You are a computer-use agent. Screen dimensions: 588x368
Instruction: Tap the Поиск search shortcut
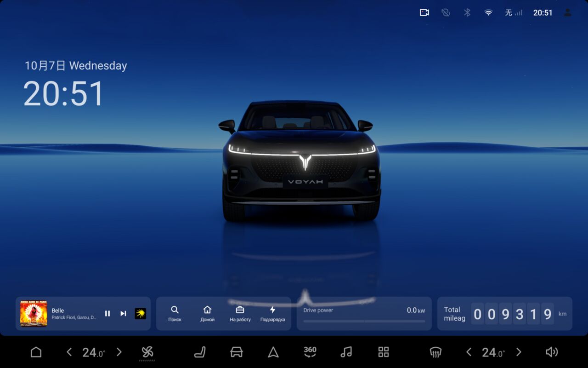(175, 314)
